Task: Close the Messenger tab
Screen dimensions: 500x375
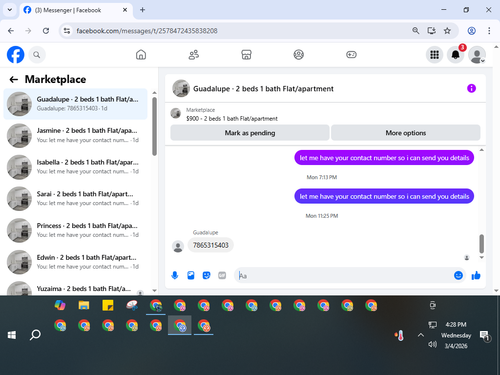Action: click(x=125, y=10)
